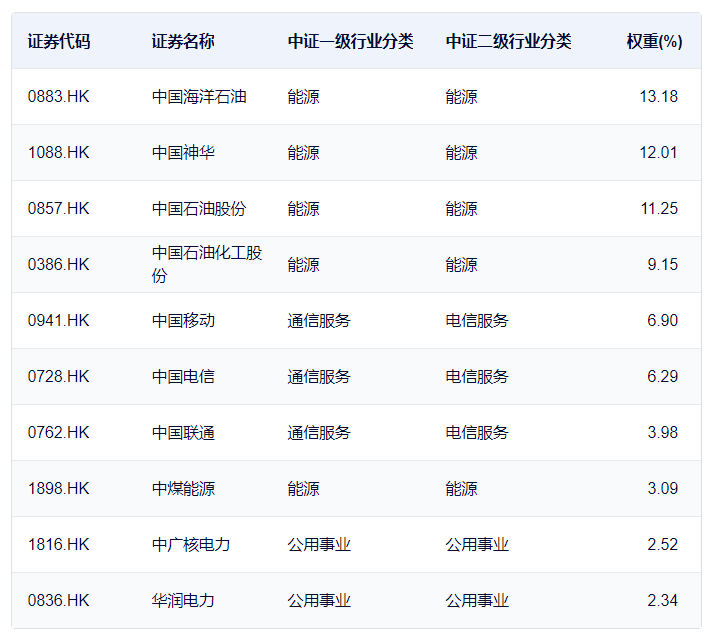
Task: Select the 证券代码 column header
Action: [x=59, y=41]
